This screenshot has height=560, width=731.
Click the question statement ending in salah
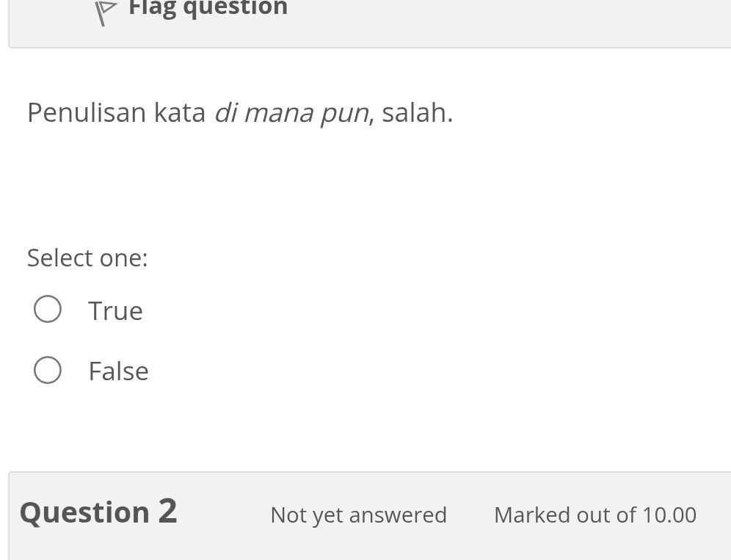240,112
